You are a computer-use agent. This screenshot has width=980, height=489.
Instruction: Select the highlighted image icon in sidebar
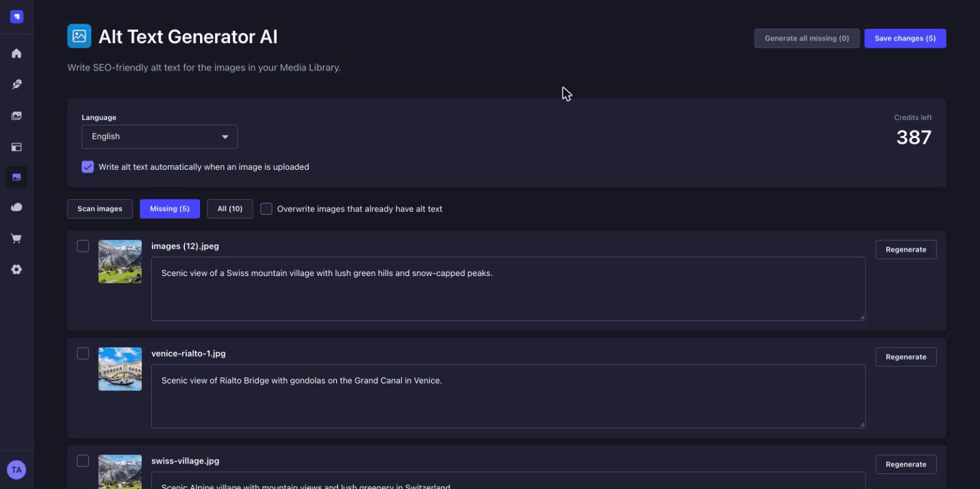pos(17,177)
